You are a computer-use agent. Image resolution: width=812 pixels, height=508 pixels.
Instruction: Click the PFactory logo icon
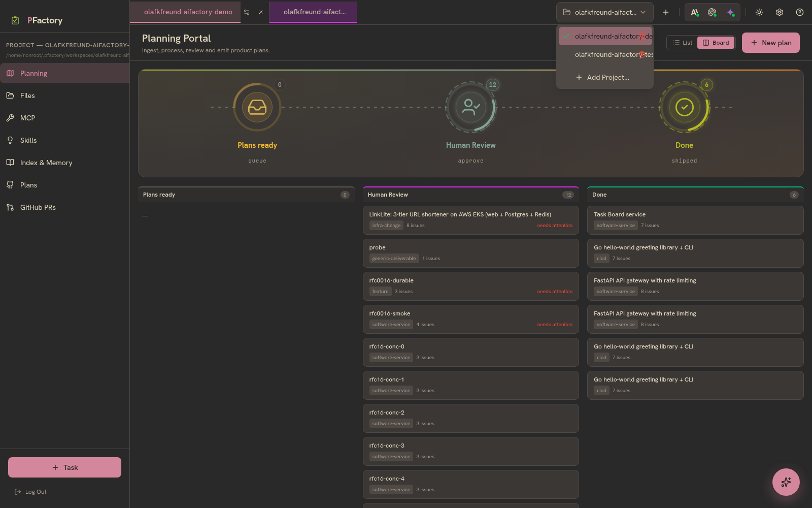click(15, 20)
